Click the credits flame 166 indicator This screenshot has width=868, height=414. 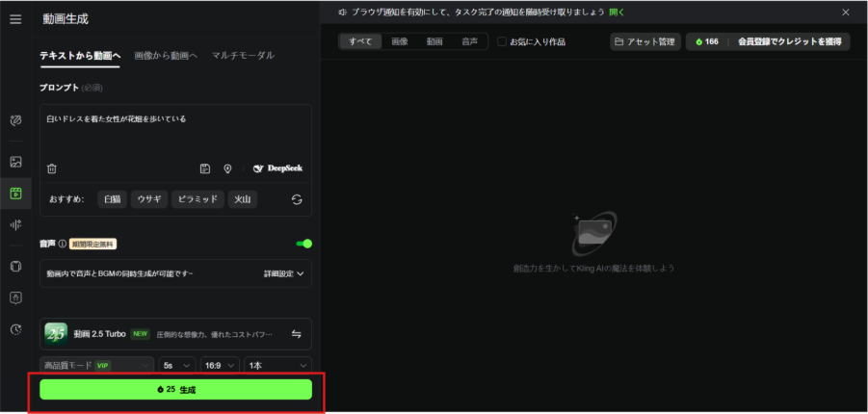707,41
